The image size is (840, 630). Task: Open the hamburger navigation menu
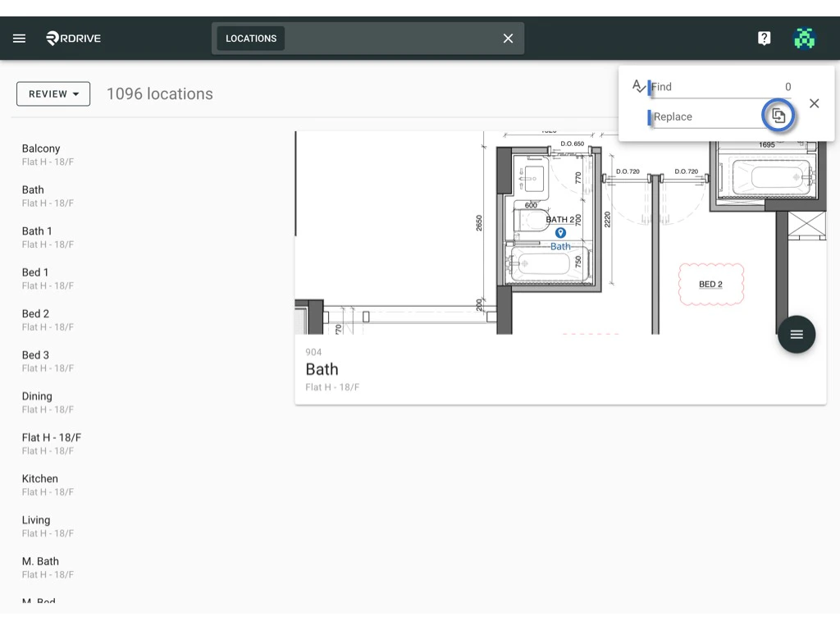coord(20,39)
